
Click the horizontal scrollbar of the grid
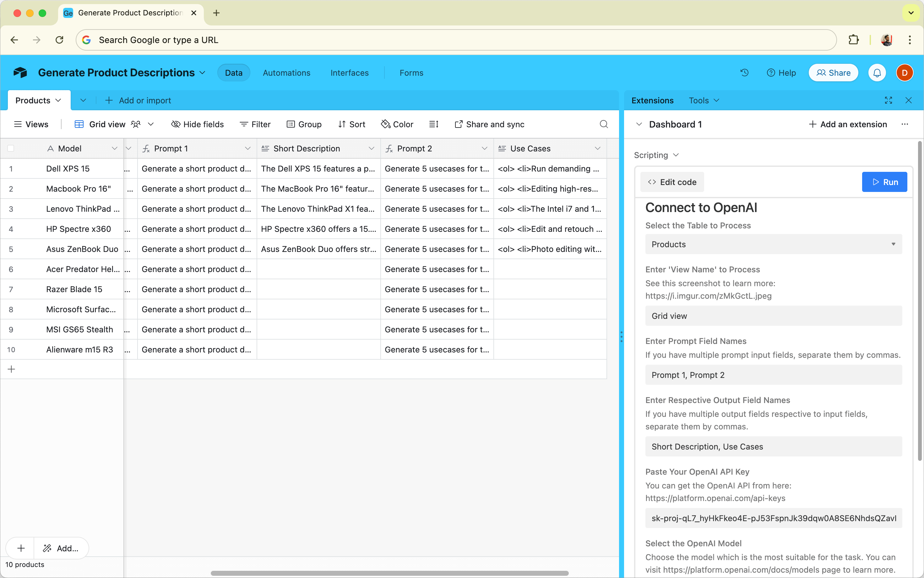(389, 573)
